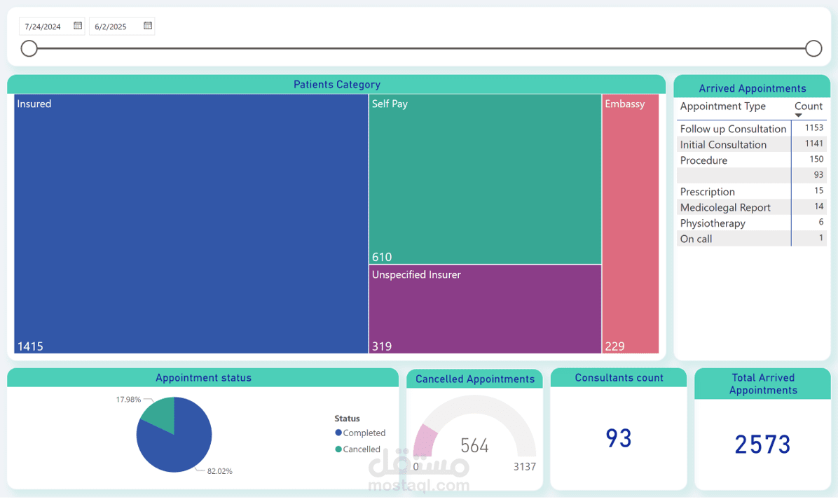Click the blank-type count value 93
Screen dimensions: 838x504
pos(818,174)
